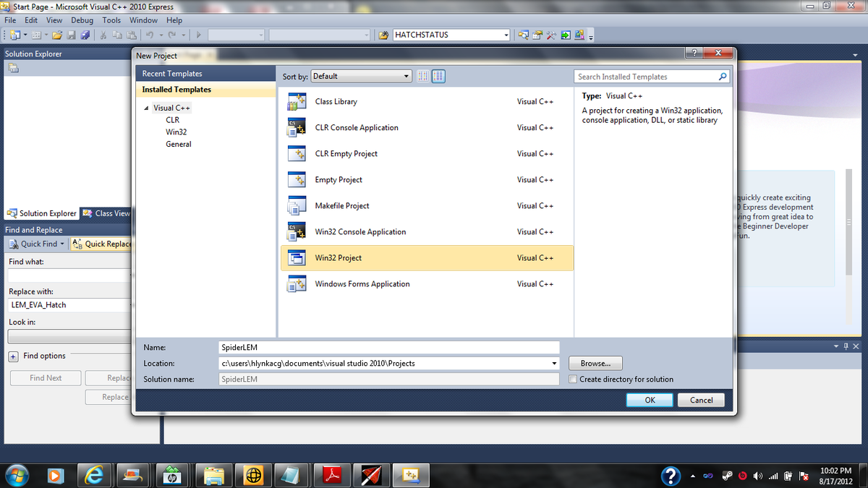
Task: Click the OK button
Action: (x=650, y=400)
